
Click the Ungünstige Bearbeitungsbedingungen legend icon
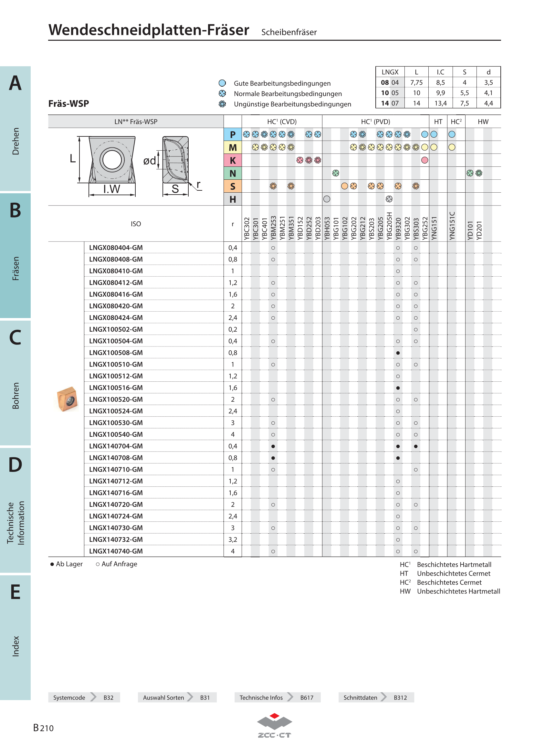coord(222,104)
